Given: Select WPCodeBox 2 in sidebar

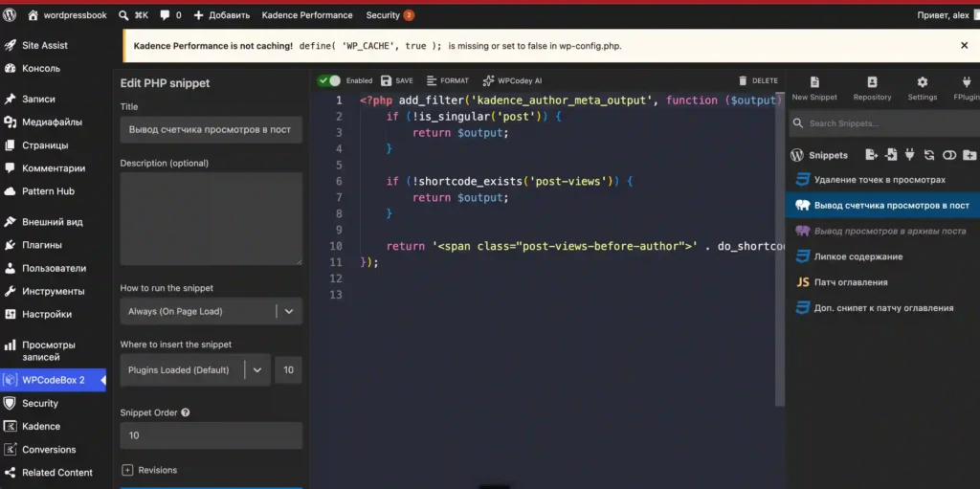Looking at the screenshot, I should tap(54, 380).
